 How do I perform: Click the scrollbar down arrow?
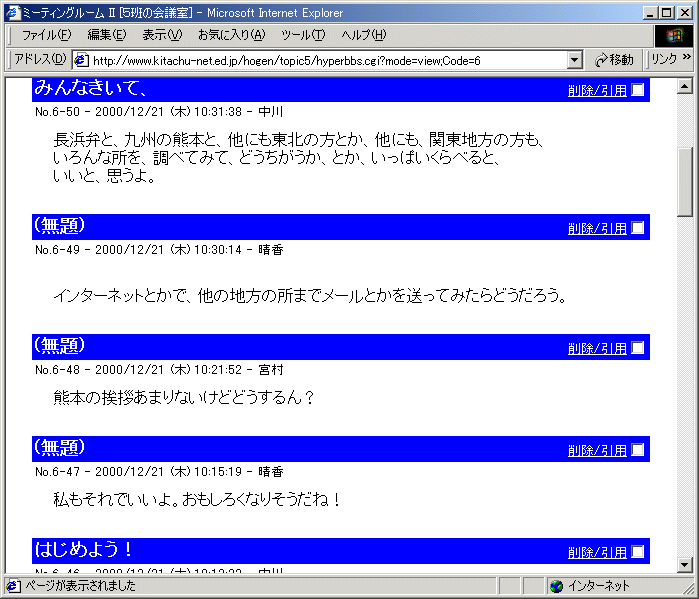(x=685, y=565)
